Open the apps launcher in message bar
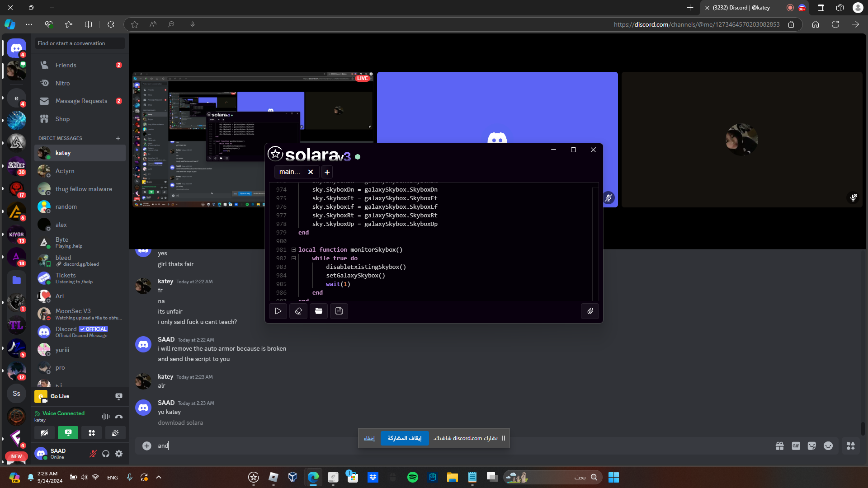 tap(851, 446)
